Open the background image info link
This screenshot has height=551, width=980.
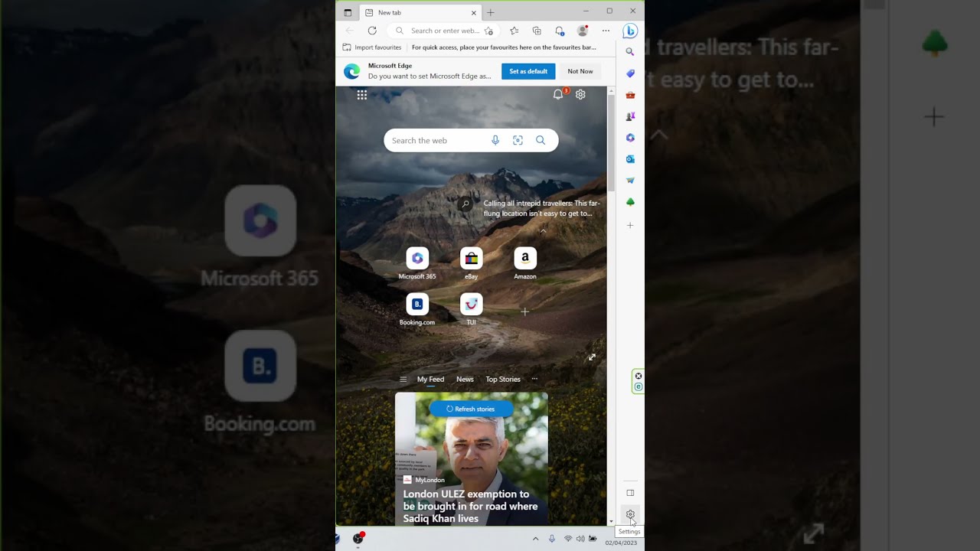(541, 208)
